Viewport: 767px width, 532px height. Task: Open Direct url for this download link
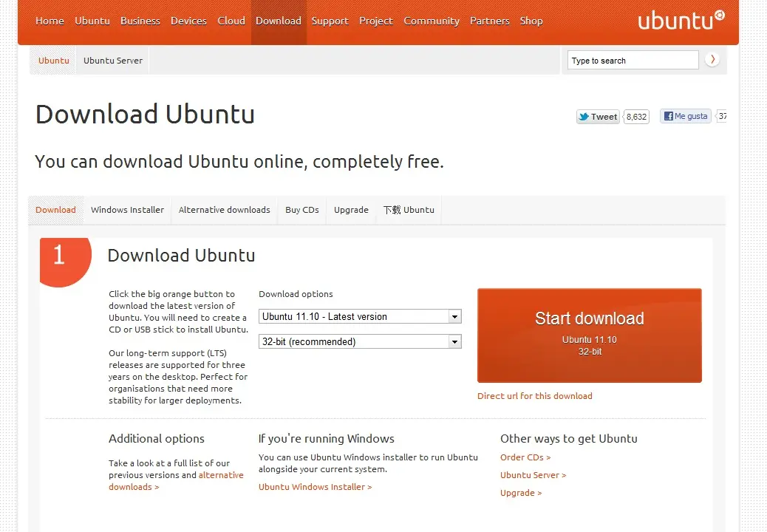pos(535,396)
